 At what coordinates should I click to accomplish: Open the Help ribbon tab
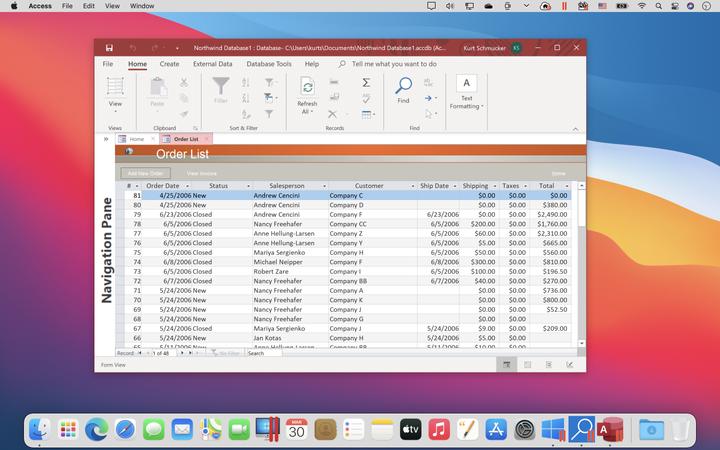(x=312, y=64)
